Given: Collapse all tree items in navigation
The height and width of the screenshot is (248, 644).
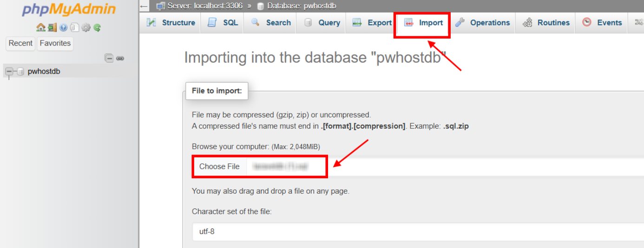Looking at the screenshot, I should [x=109, y=58].
